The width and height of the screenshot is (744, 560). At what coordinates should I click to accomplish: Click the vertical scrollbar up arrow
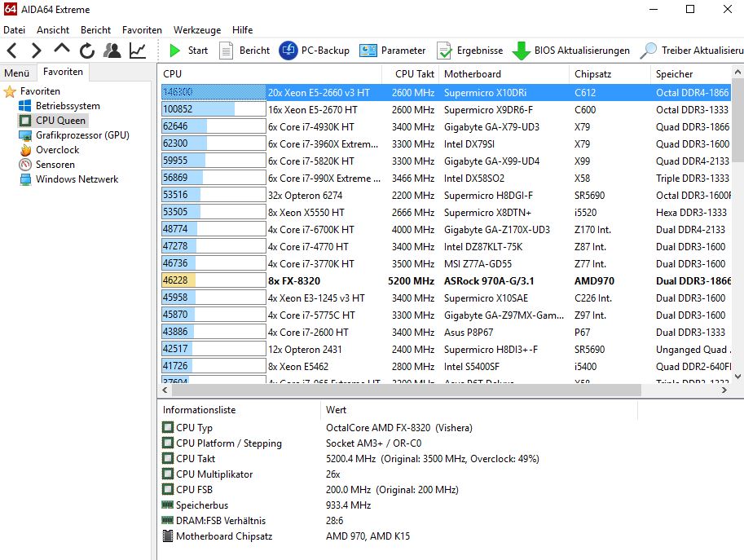[x=737, y=72]
